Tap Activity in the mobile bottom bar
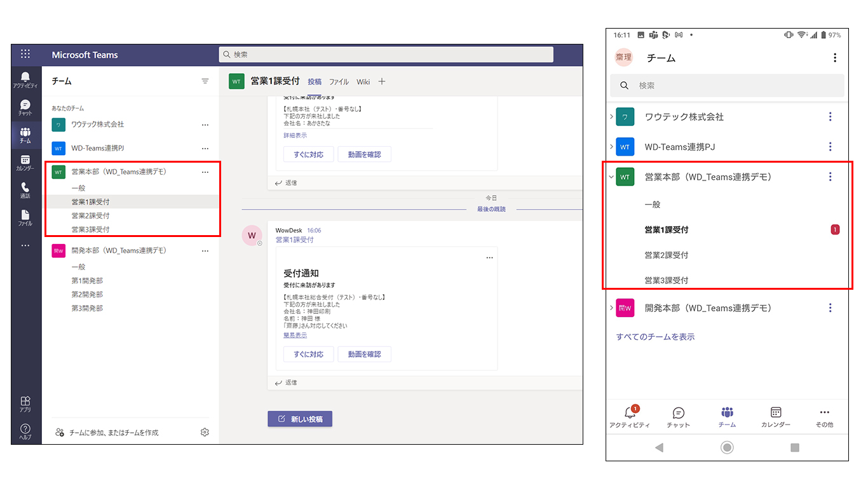Screen dimensions: 868x488 click(630, 417)
